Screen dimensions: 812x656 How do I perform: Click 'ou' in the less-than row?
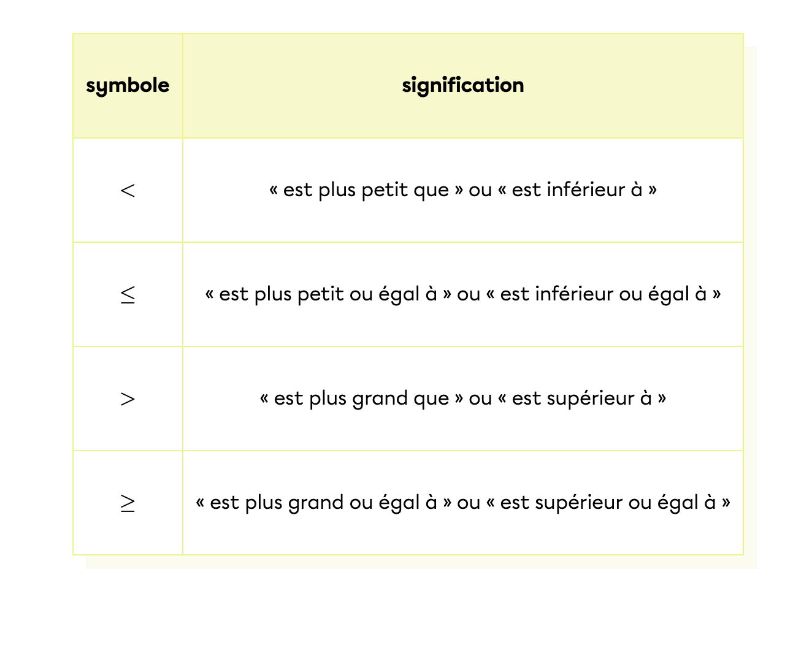coord(480,190)
